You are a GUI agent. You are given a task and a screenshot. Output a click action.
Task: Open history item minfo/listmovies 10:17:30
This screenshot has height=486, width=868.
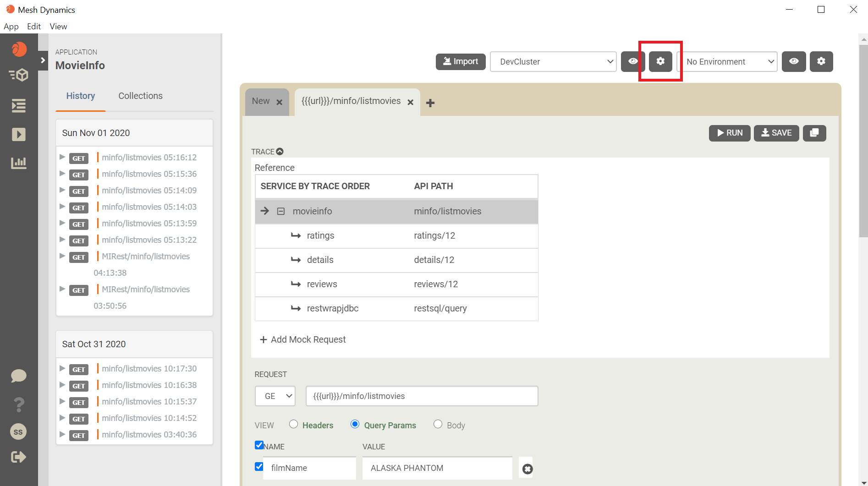click(x=149, y=369)
